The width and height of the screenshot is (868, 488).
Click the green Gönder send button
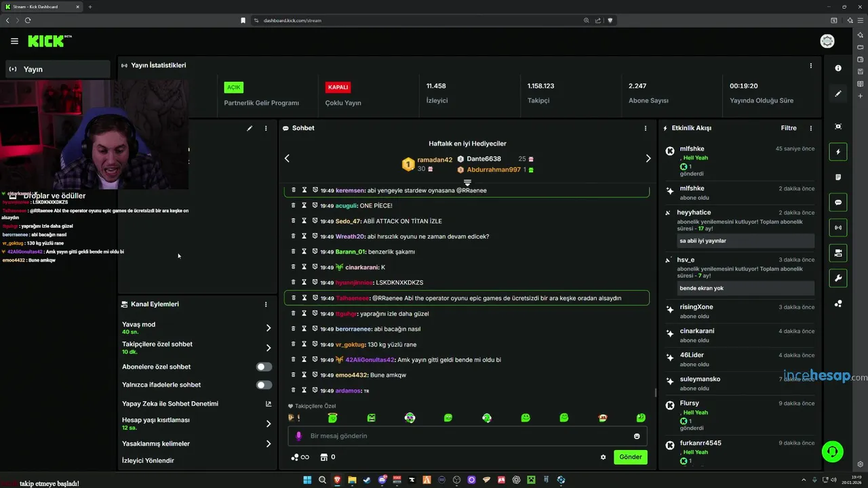click(630, 457)
